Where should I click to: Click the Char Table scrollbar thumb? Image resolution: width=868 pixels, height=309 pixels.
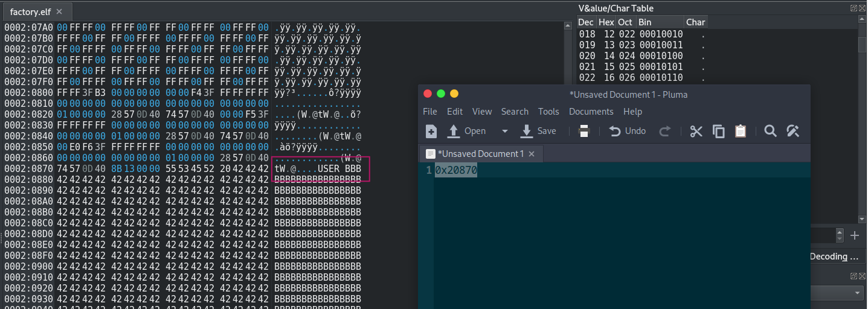pyautogui.click(x=863, y=45)
